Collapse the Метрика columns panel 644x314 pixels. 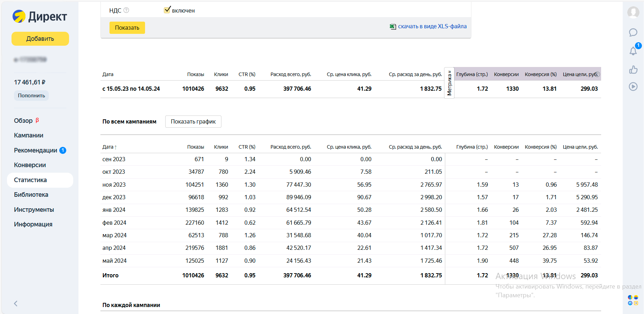[449, 83]
